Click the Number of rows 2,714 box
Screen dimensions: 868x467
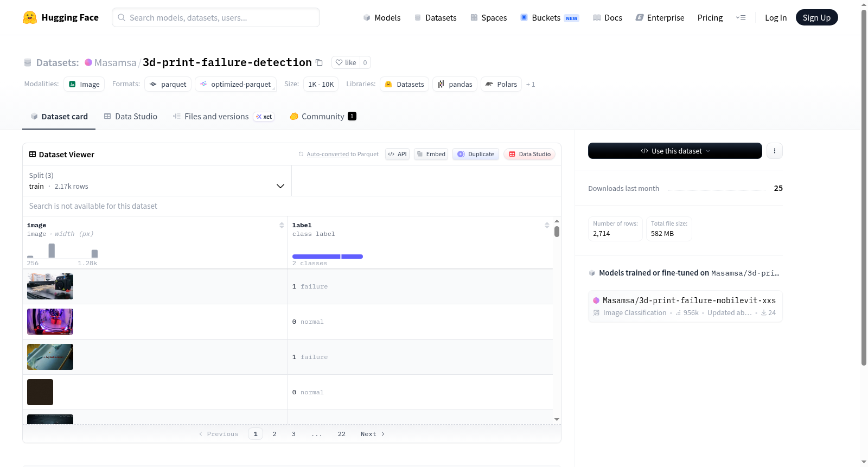coord(615,229)
